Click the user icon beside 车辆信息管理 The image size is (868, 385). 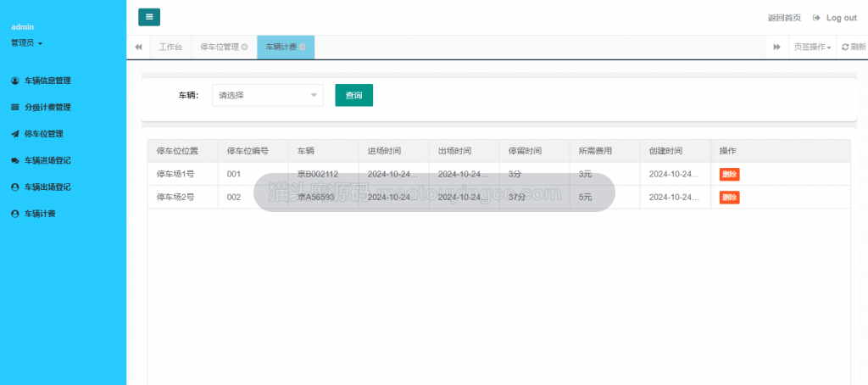15,81
